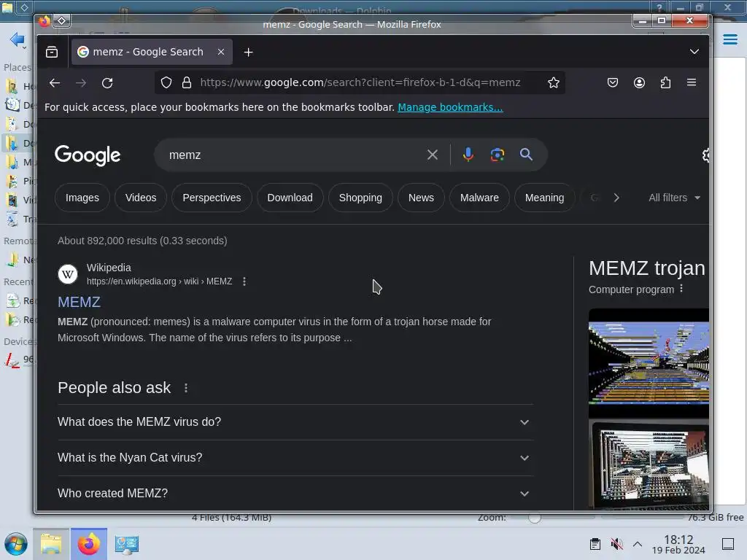The image size is (747, 560).
Task: Click the Google logo
Action: [x=88, y=155]
